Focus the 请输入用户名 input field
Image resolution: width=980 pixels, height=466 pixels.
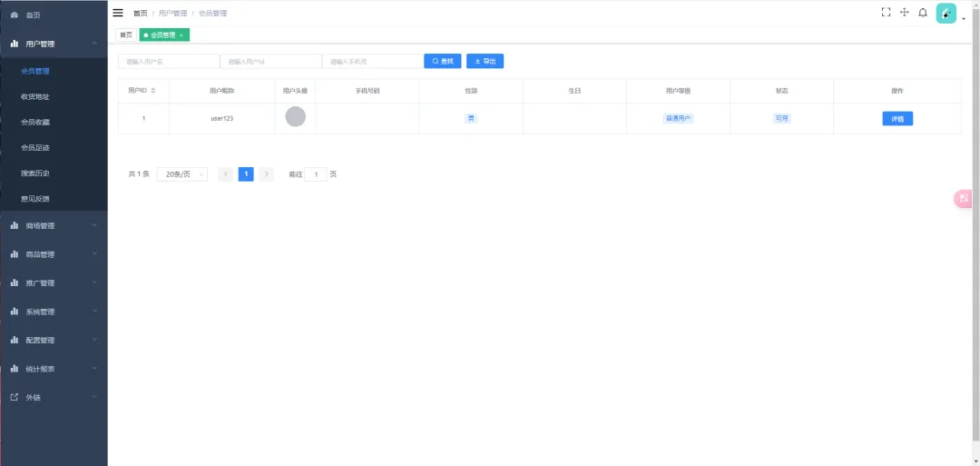pyautogui.click(x=169, y=61)
